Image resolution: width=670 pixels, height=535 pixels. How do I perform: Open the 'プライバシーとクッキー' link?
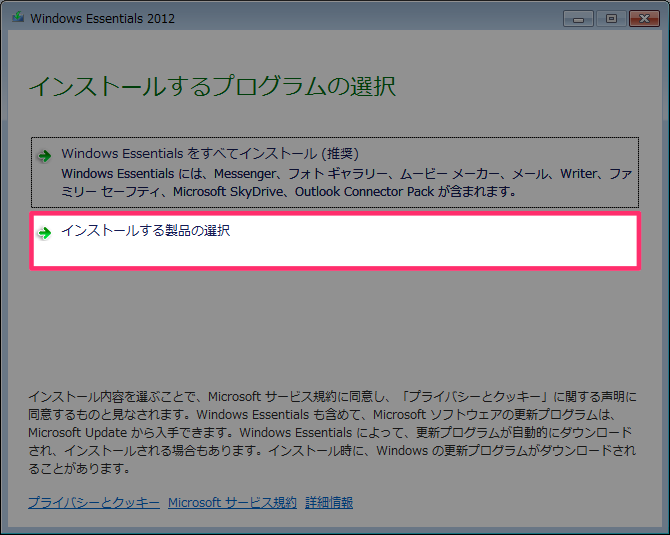pos(94,503)
